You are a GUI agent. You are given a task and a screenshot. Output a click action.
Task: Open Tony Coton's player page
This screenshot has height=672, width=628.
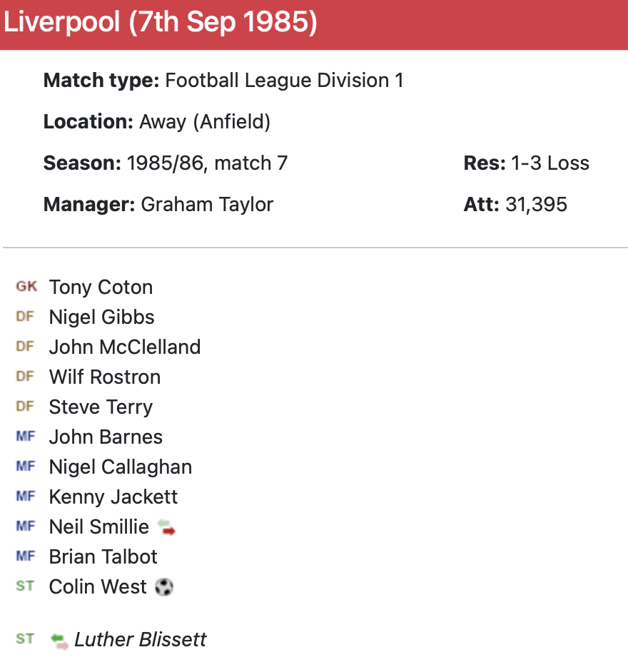[x=101, y=287]
